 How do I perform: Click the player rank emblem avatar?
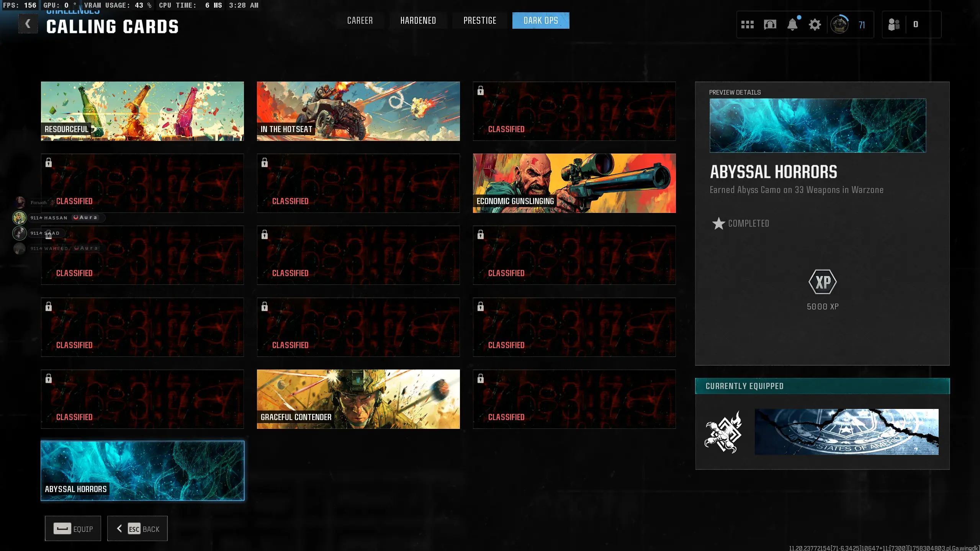click(839, 25)
